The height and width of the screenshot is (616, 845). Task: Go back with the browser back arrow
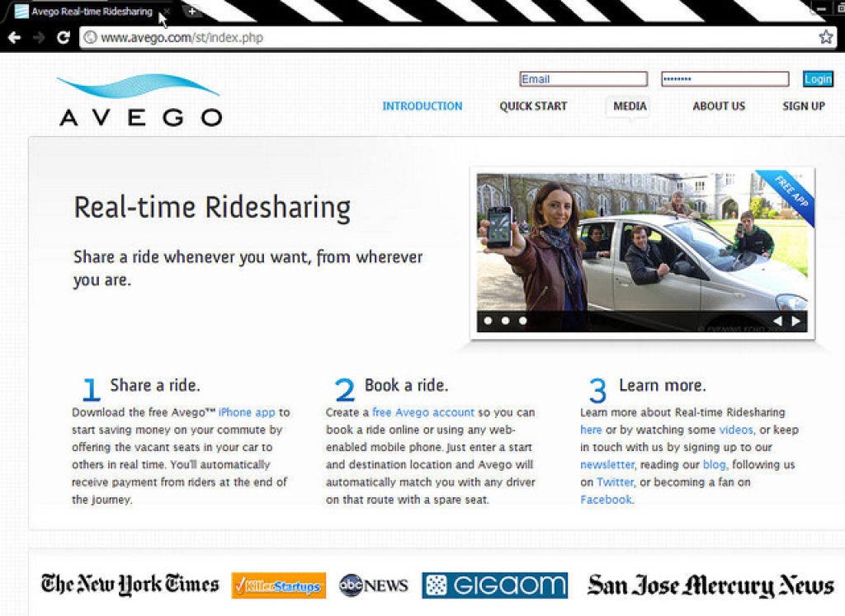click(x=15, y=37)
